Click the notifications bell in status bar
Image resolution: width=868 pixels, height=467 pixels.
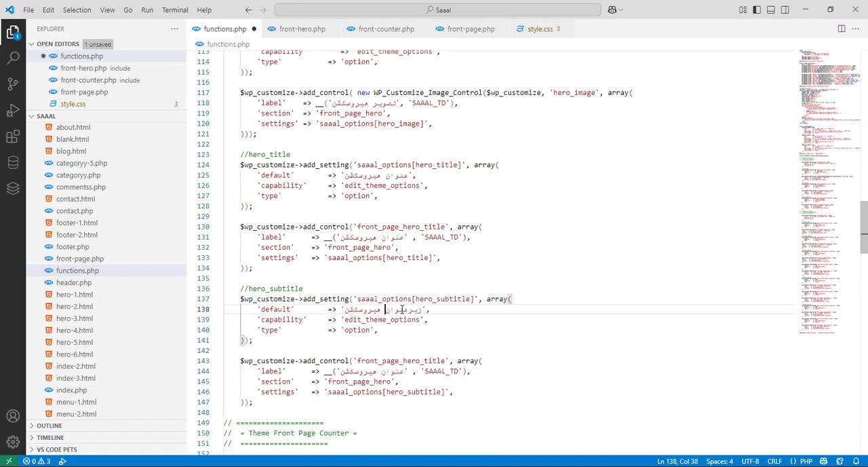pos(855,462)
